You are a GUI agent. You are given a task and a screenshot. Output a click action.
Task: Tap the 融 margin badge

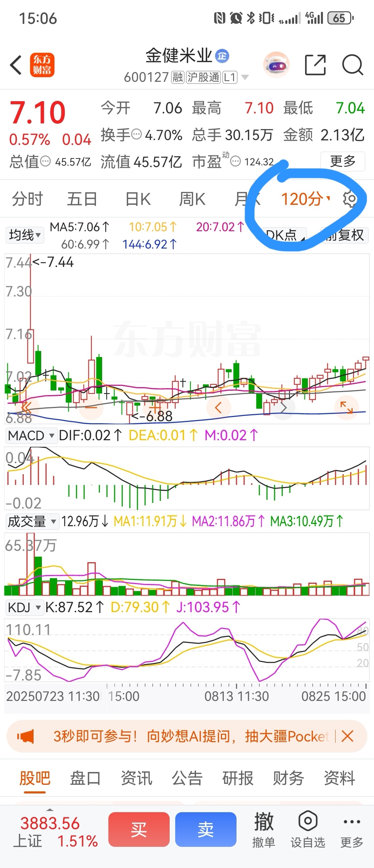point(178,77)
